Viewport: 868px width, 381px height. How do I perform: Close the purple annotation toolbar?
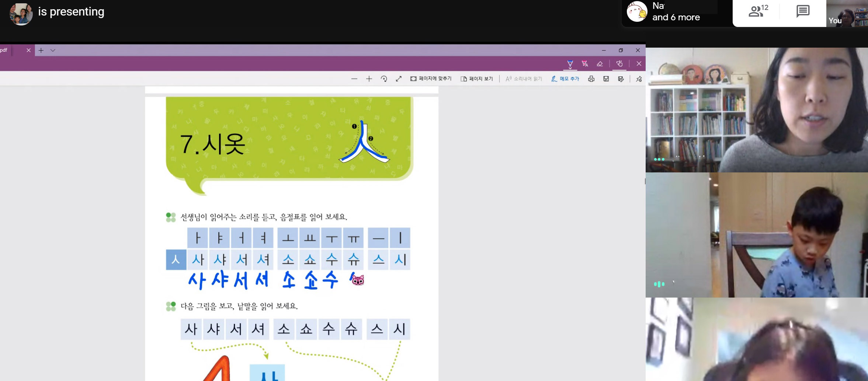[x=639, y=64]
